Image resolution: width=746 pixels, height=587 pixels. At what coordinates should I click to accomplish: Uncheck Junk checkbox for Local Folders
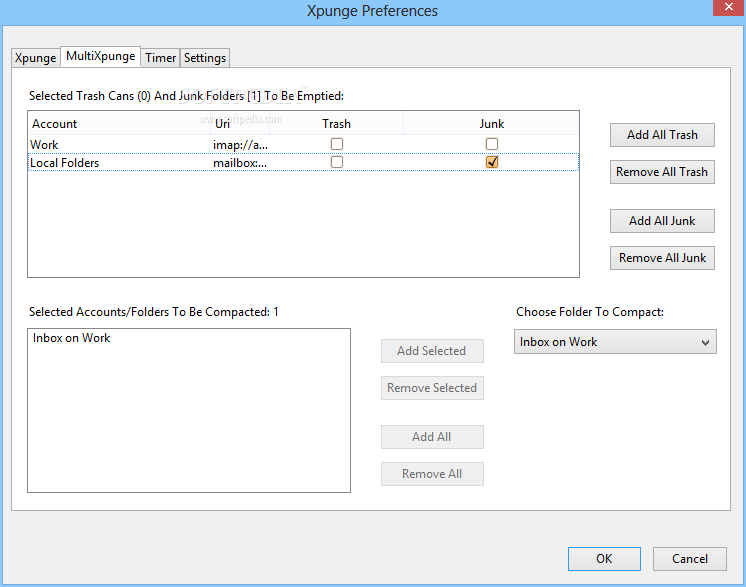click(492, 162)
